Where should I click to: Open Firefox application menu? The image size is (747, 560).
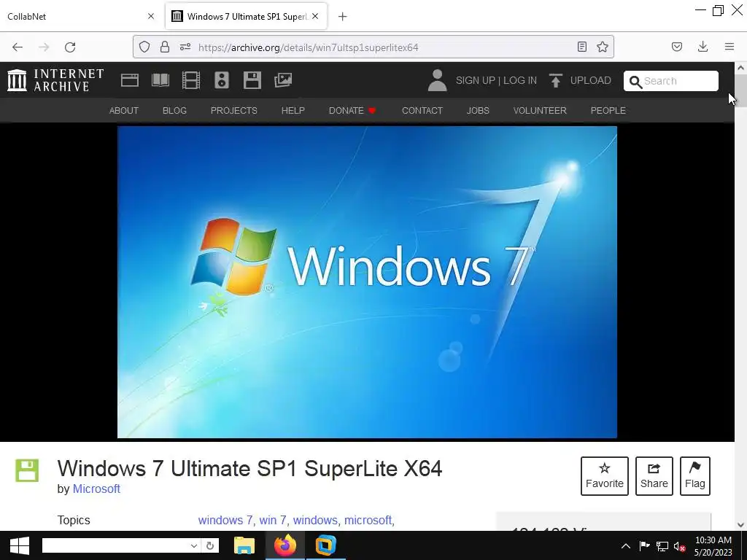tap(729, 47)
